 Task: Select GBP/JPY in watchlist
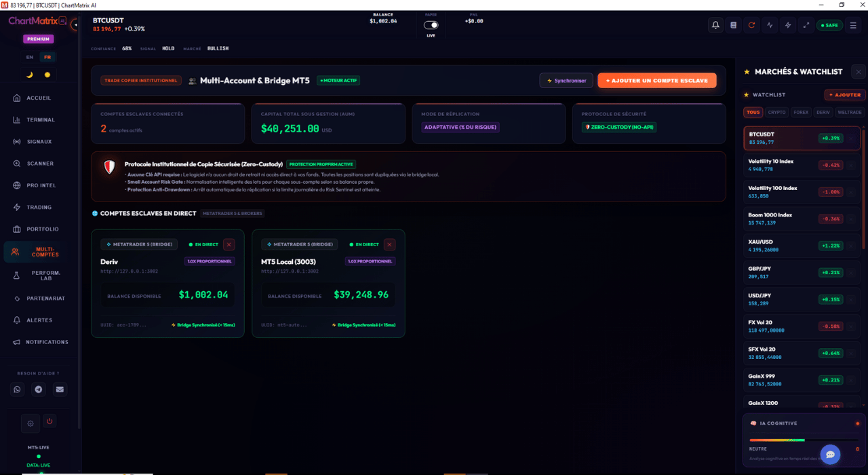click(802, 272)
